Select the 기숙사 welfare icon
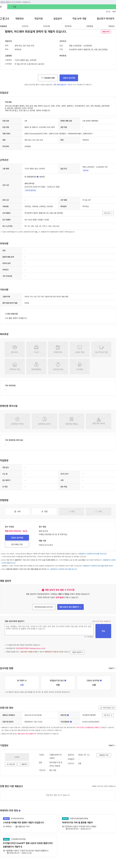The image size is (116, 868). [x=36, y=349]
